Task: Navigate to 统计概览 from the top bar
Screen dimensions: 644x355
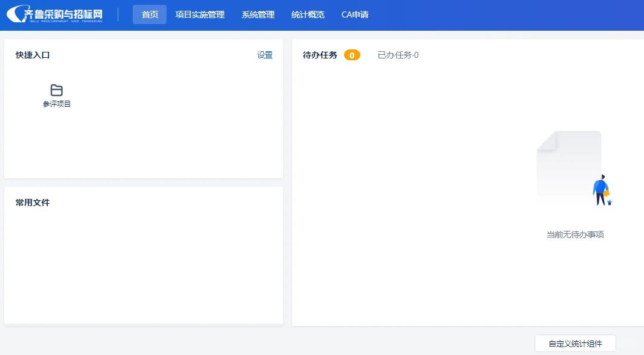Action: [308, 14]
